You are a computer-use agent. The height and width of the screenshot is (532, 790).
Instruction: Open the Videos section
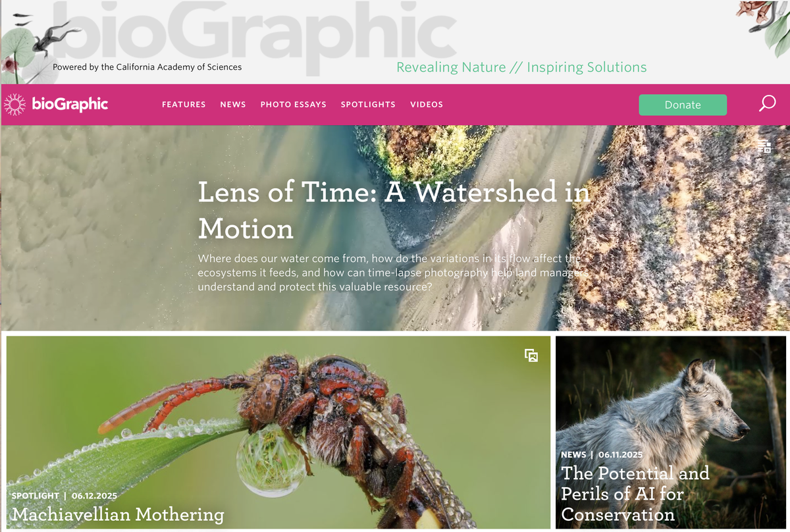pos(427,105)
